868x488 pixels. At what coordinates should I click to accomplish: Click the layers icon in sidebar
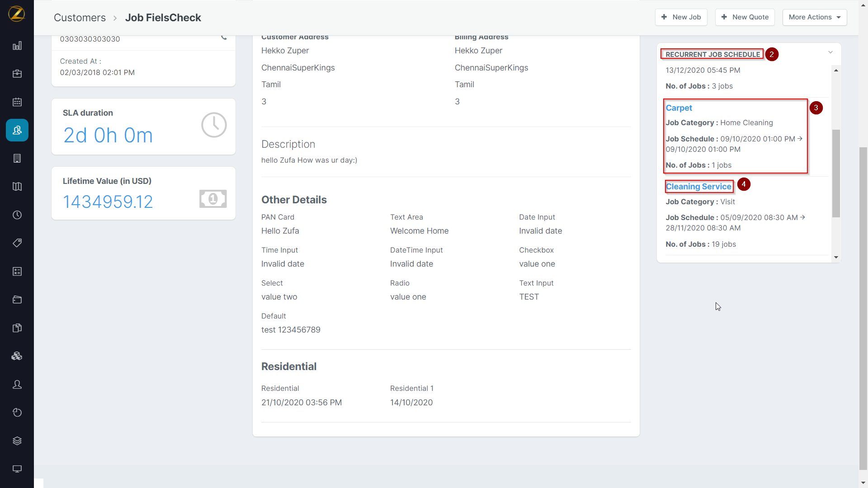click(17, 441)
